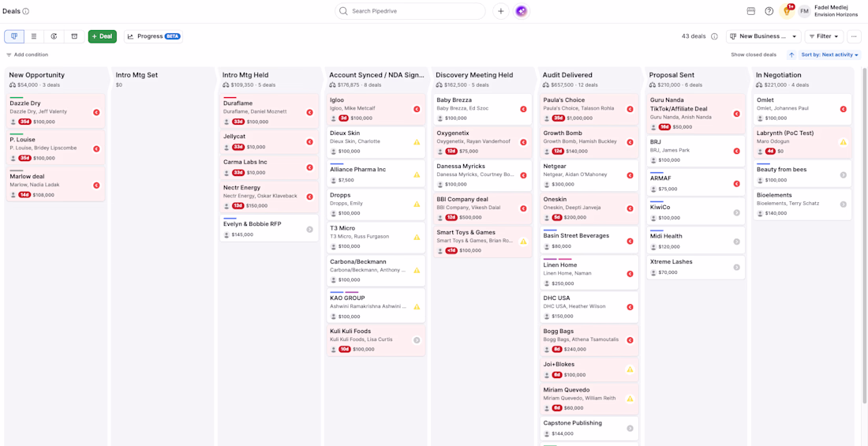The image size is (868, 446).
Task: Open the Nectr Energy deal card
Action: [268, 197]
